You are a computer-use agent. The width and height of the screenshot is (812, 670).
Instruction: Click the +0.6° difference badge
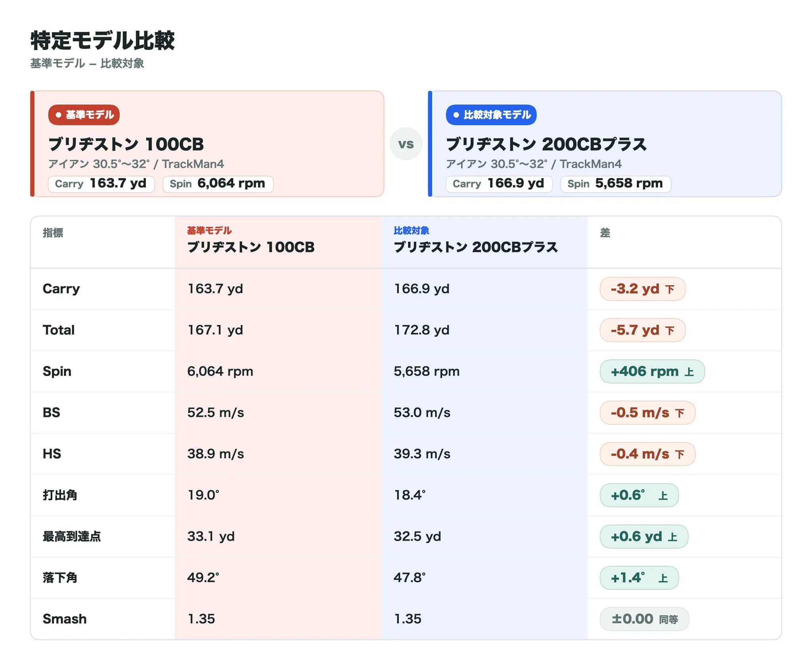click(x=639, y=495)
